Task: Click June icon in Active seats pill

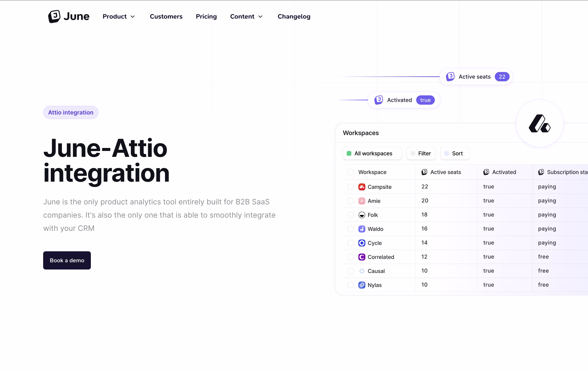Action: click(x=450, y=76)
